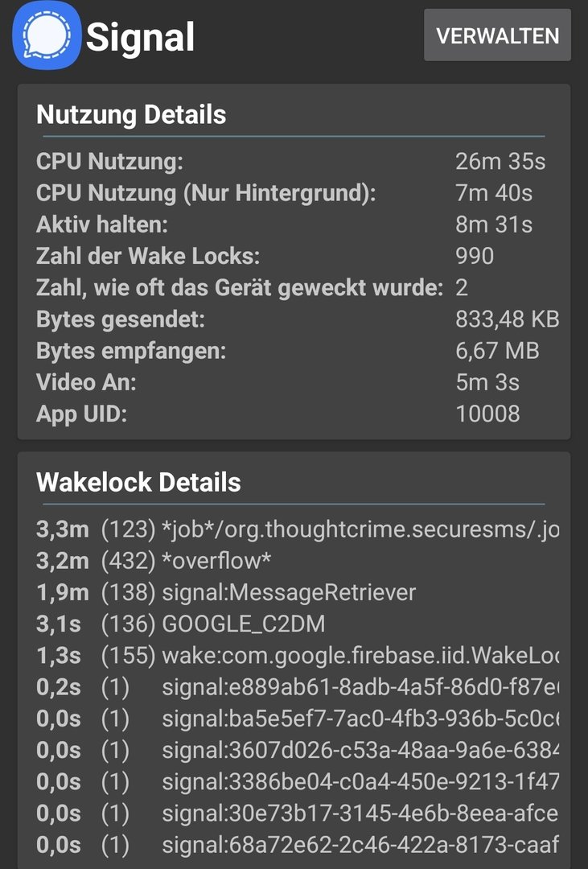Viewport: 588px width, 869px height.
Task: Tap the Video An row
Action: coord(293,382)
